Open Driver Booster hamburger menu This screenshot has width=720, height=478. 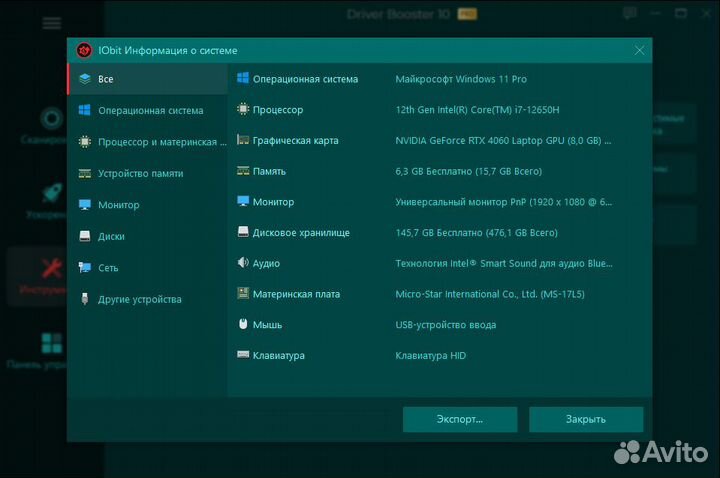(52, 23)
